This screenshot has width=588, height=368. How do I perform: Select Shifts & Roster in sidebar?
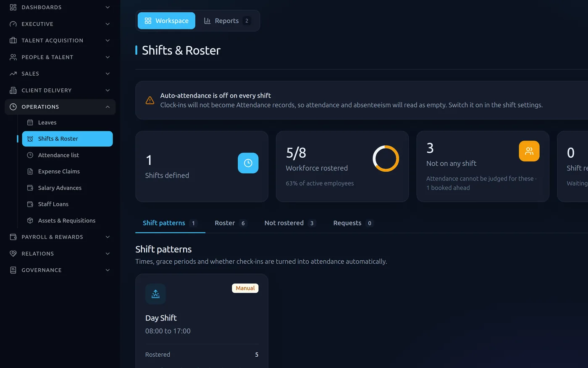(67, 139)
